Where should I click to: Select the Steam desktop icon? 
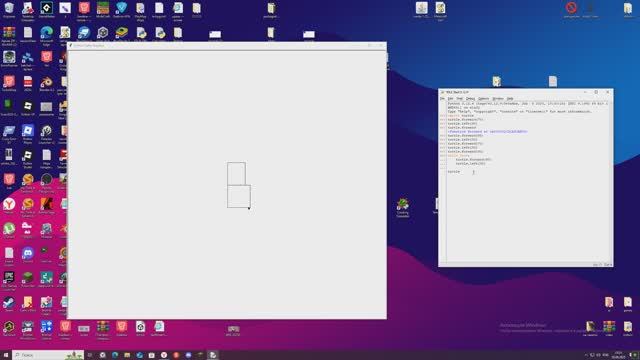click(9, 304)
